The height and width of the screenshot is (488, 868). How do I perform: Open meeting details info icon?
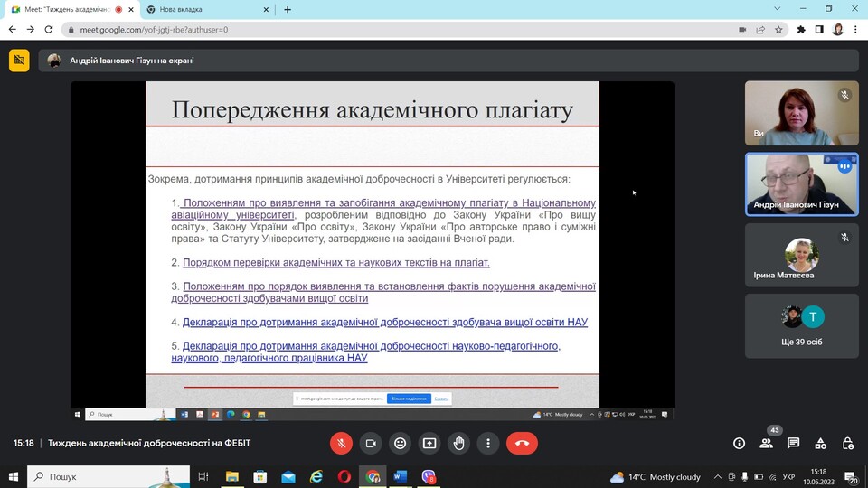(739, 443)
